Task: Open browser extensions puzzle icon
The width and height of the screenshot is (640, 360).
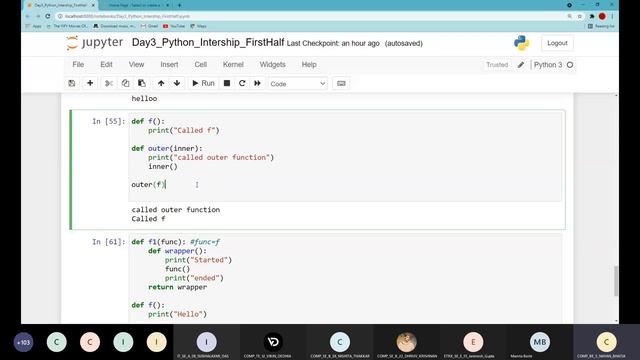Action: (x=592, y=16)
